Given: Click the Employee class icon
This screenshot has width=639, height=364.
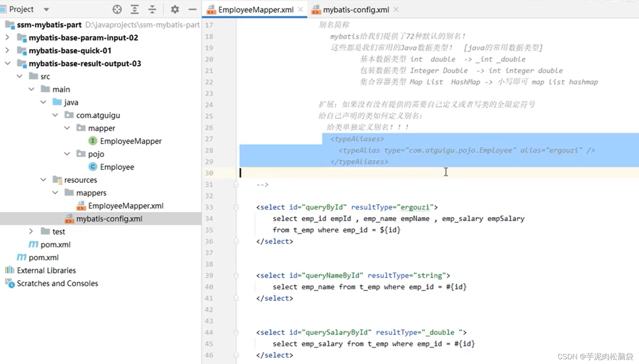Looking at the screenshot, I should pos(92,167).
